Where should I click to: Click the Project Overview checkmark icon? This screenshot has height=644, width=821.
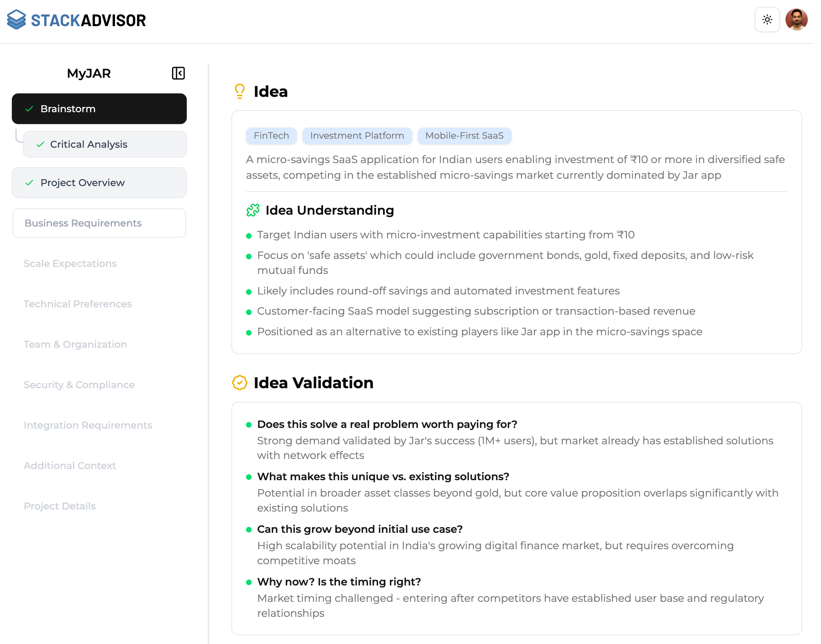pos(29,183)
